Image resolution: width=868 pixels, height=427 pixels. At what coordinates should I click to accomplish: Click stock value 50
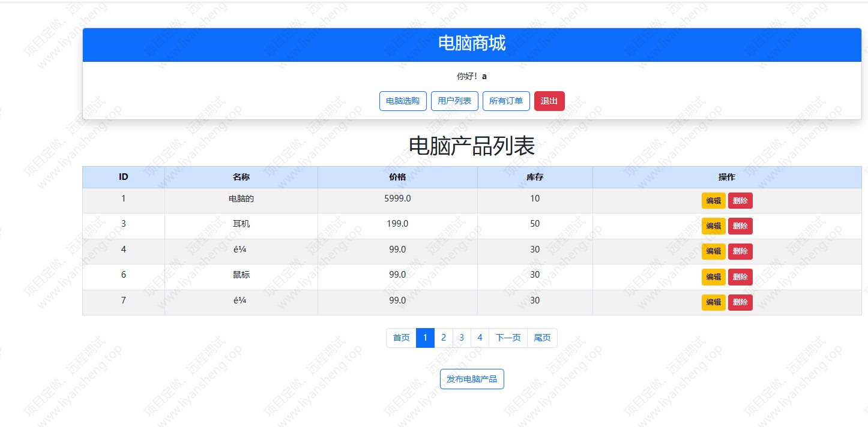pyautogui.click(x=535, y=224)
